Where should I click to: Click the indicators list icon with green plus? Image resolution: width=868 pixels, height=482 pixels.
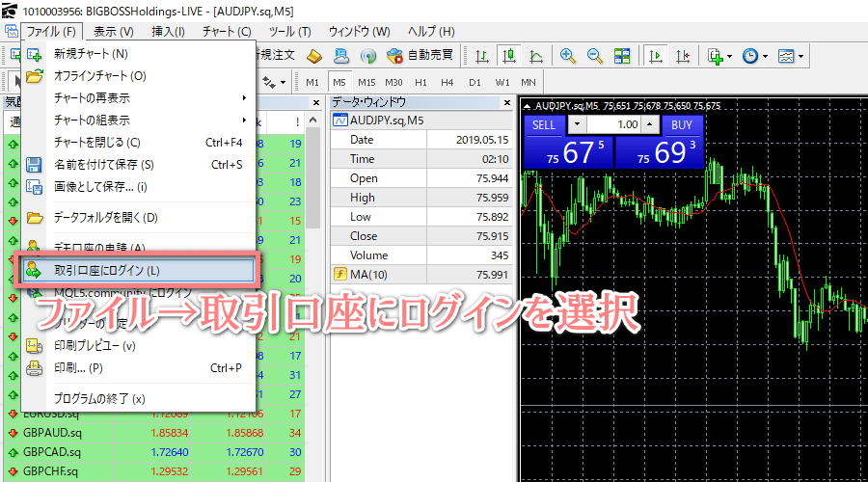point(716,56)
